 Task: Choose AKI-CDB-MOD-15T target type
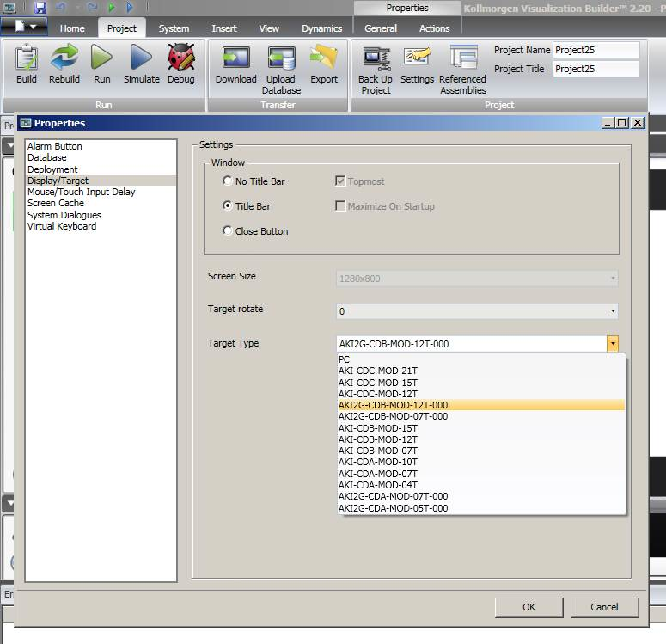tap(481, 428)
